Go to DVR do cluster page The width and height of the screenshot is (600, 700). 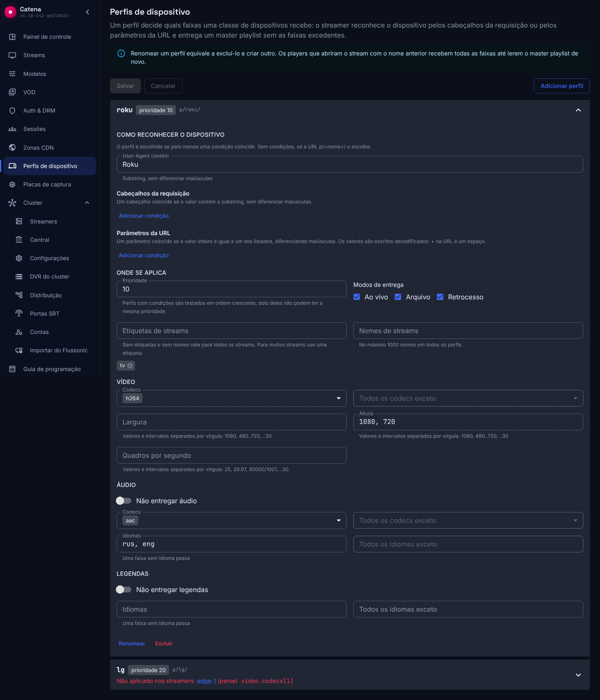[50, 276]
